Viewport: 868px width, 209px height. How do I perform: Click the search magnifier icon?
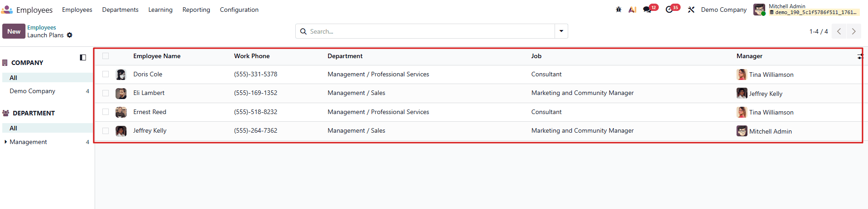pyautogui.click(x=303, y=31)
